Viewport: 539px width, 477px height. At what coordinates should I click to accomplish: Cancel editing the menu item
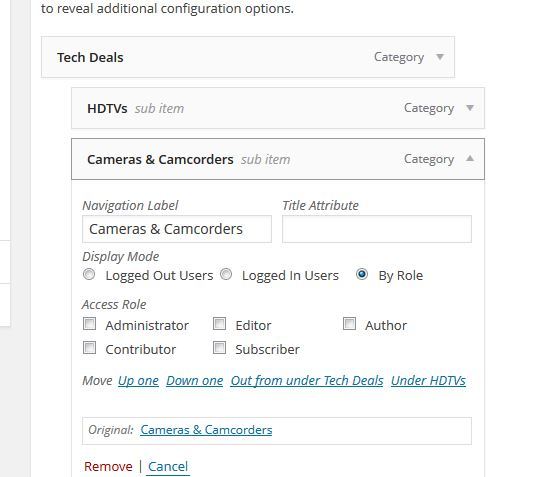[168, 467]
